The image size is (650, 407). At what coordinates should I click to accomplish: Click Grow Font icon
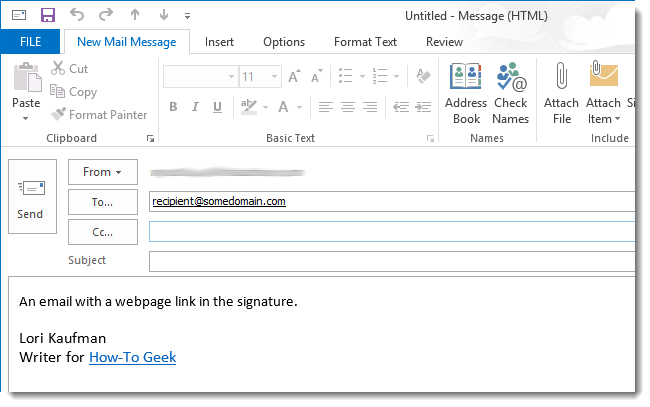click(294, 76)
